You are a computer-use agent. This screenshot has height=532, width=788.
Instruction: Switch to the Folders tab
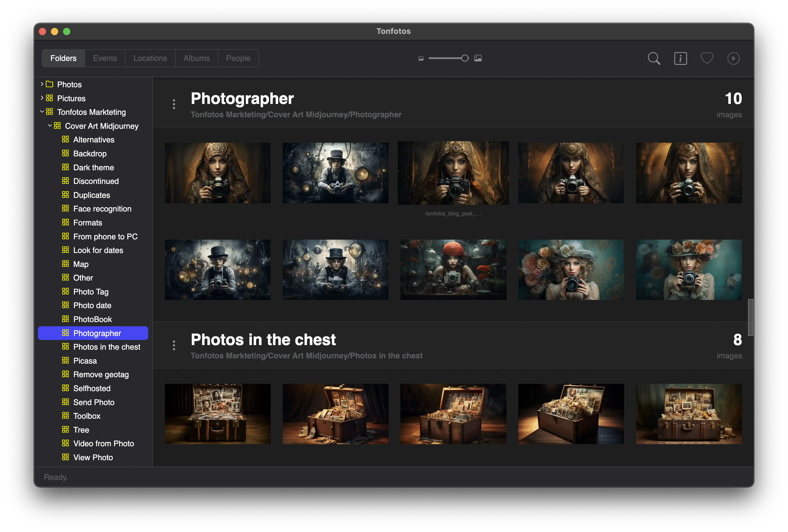[63, 58]
